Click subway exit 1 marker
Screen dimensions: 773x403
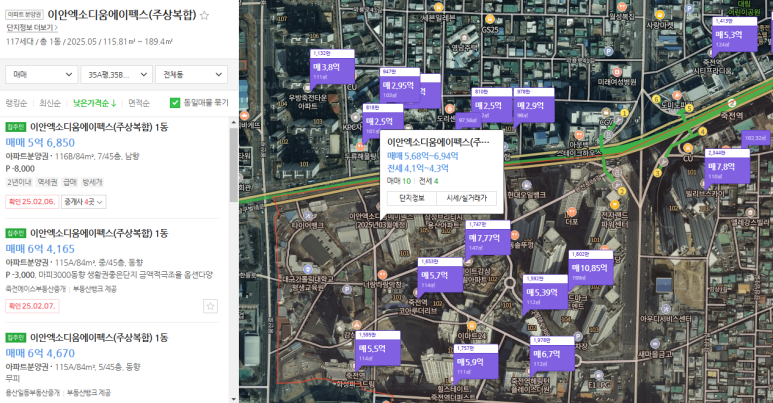pyautogui.click(x=625, y=113)
